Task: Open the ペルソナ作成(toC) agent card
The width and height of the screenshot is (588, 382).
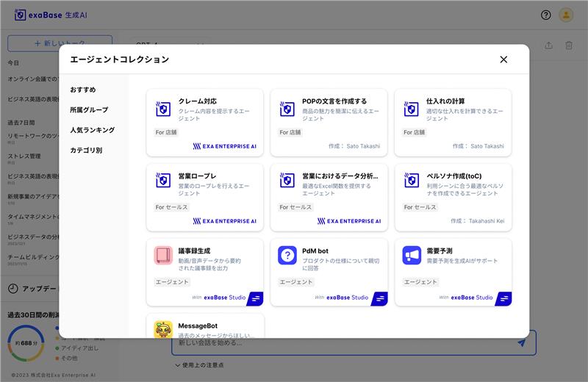Action: pyautogui.click(x=453, y=198)
